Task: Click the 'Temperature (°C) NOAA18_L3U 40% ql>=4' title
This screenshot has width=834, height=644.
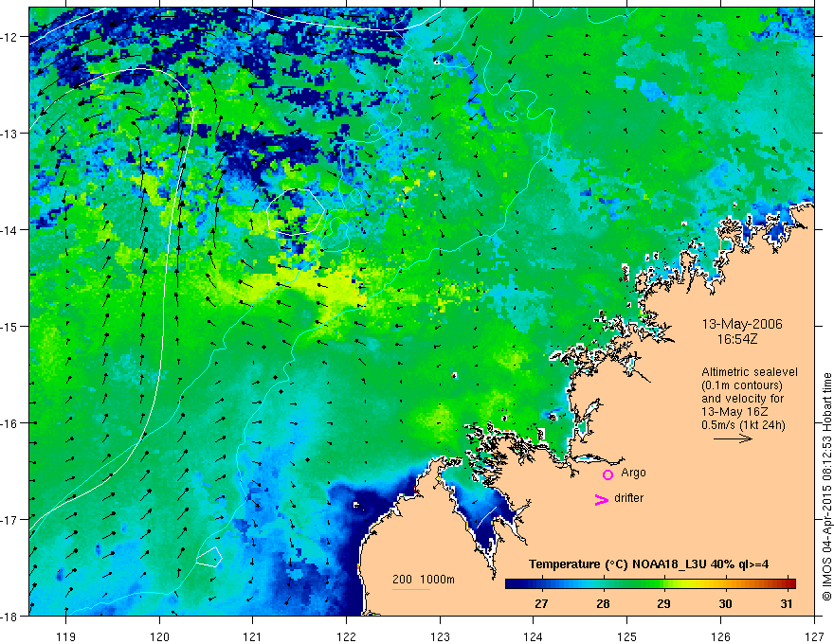Action: 648,564
